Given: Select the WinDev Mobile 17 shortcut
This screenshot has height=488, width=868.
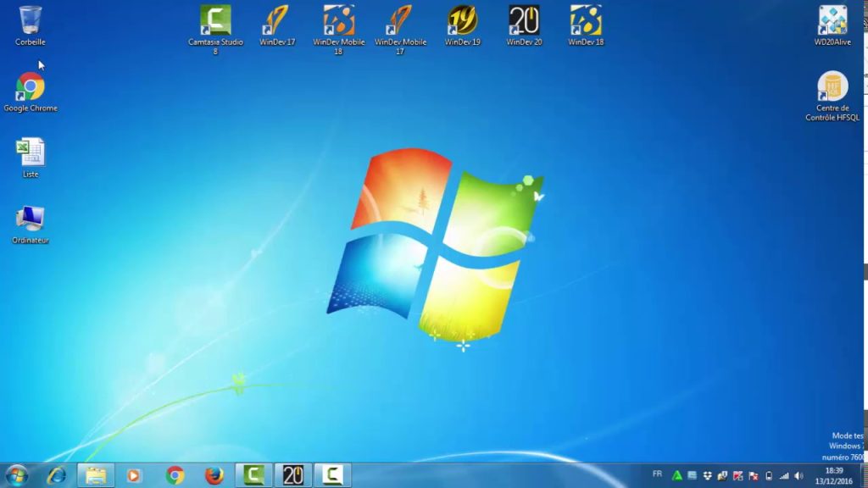Looking at the screenshot, I should coord(400,30).
